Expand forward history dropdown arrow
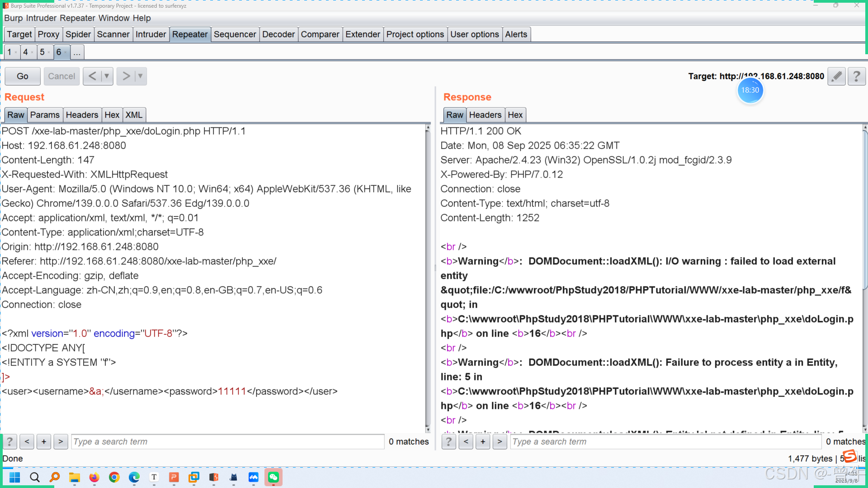Screen dimensions: 868x488 [140, 76]
